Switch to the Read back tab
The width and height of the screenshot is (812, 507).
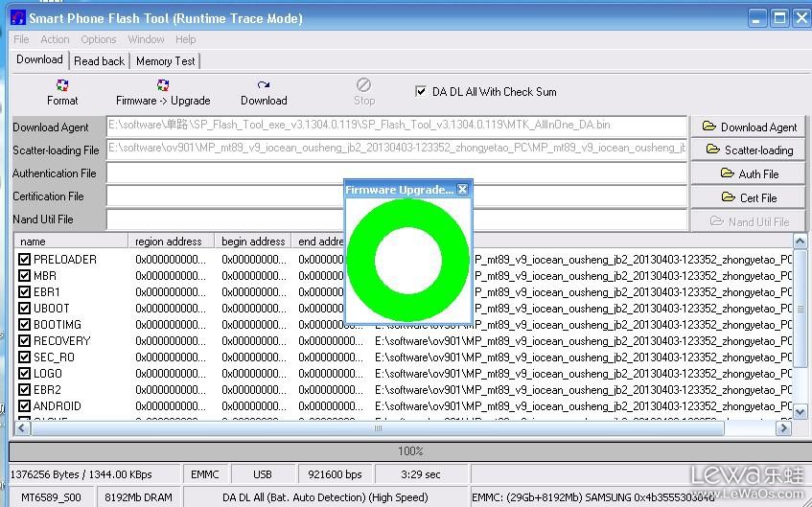99,60
